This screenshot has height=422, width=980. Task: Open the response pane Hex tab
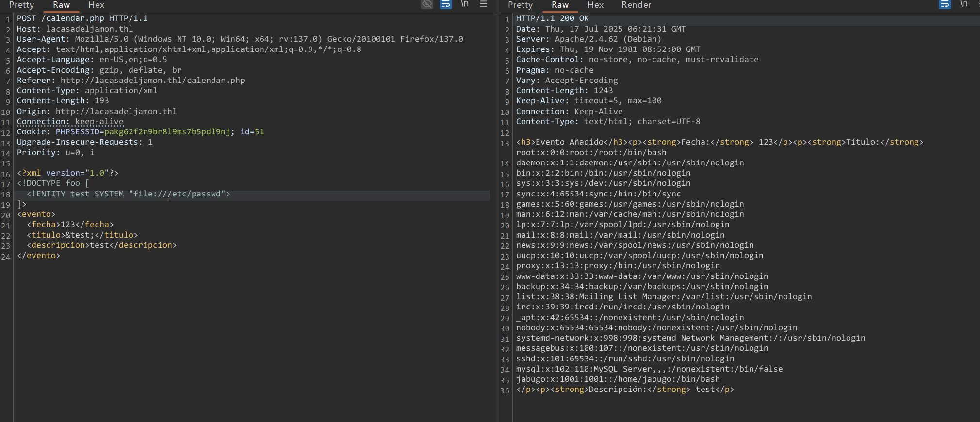(x=595, y=5)
